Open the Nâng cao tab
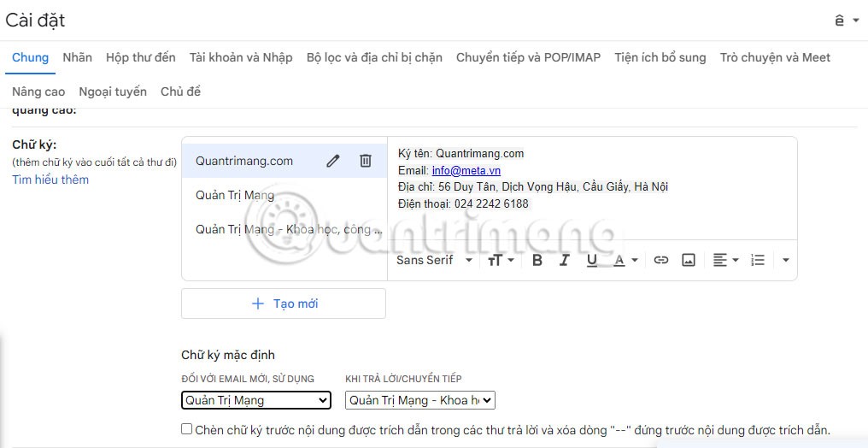Viewport: 868px width, 448px height. click(38, 92)
